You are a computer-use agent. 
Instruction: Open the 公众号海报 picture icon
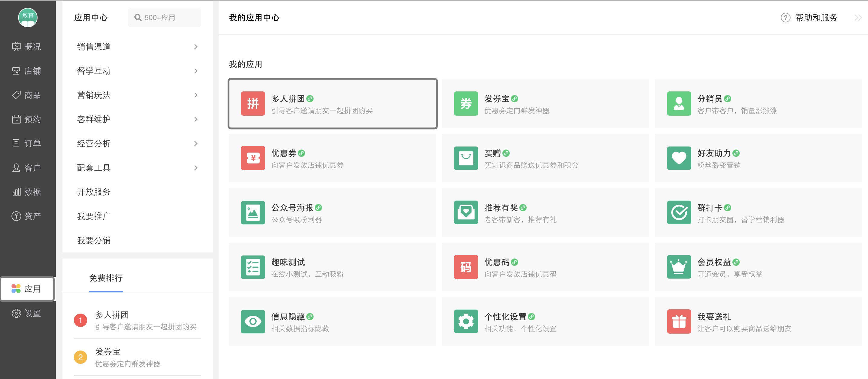[253, 213]
